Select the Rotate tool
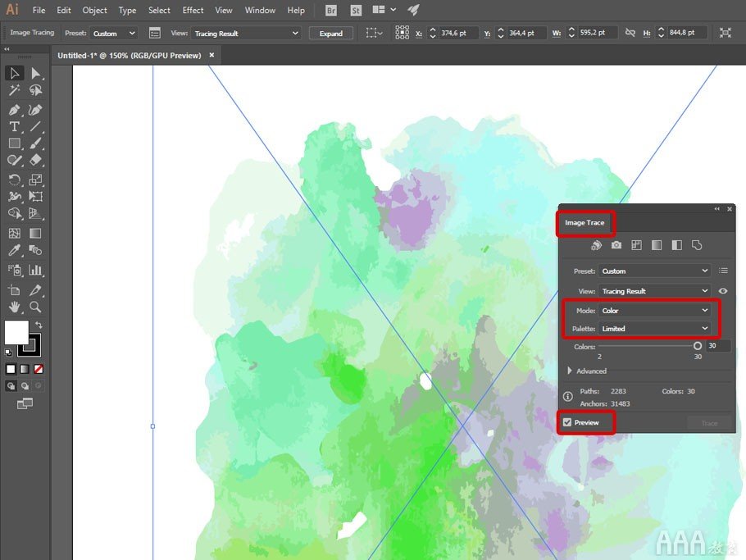746x560 pixels. click(14, 180)
